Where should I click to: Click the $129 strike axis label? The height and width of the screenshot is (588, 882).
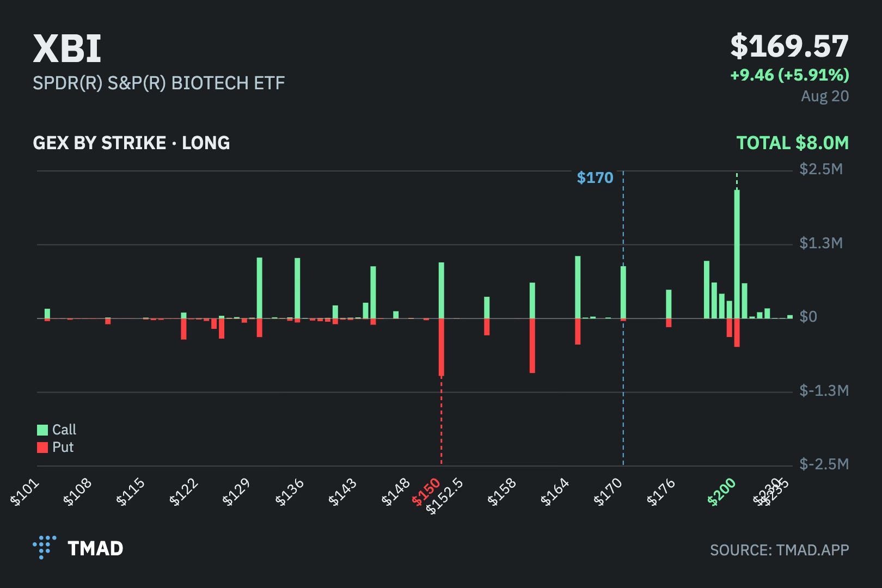tap(237, 492)
